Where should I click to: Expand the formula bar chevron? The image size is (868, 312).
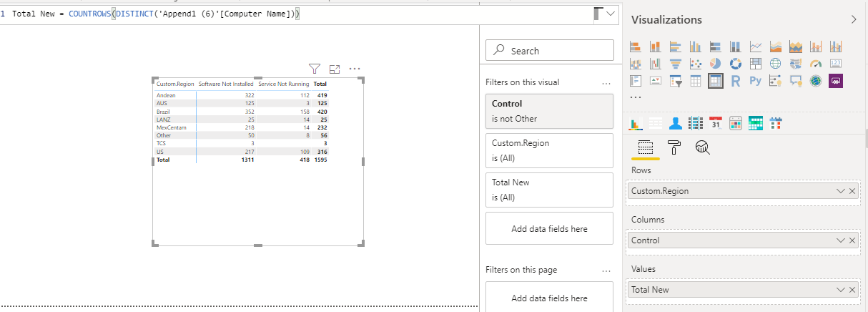(x=610, y=14)
